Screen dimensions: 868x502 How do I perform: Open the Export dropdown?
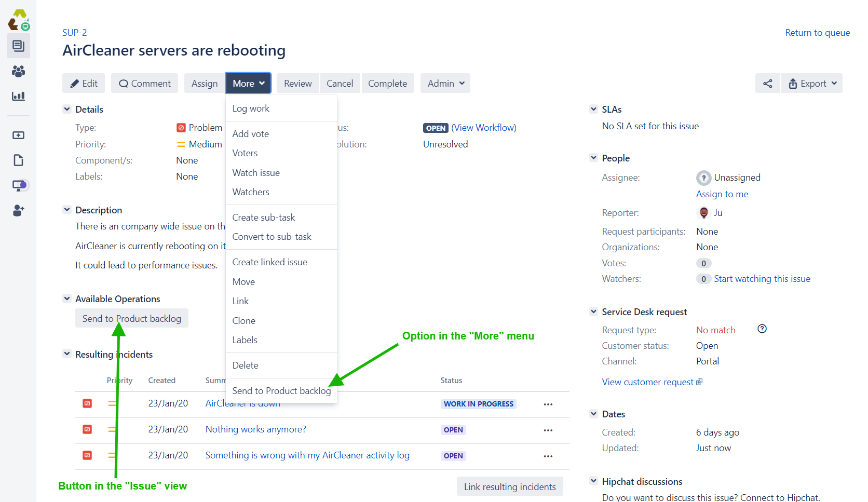pos(811,83)
